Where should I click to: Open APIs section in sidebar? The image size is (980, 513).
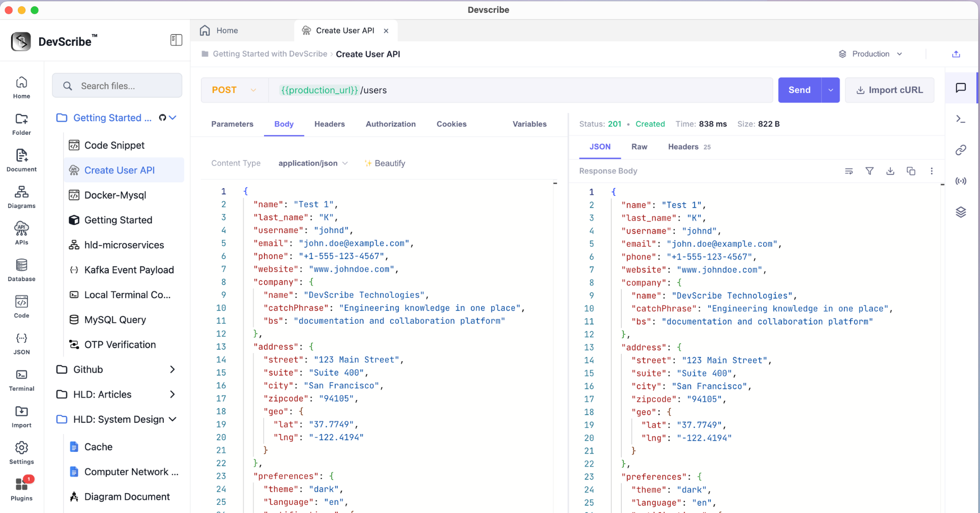[x=21, y=234]
